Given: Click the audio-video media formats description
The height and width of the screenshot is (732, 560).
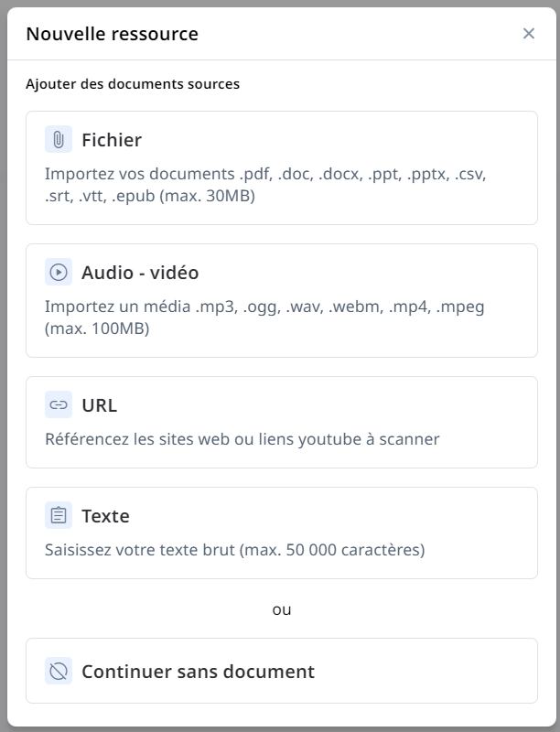Looking at the screenshot, I should click(x=264, y=318).
